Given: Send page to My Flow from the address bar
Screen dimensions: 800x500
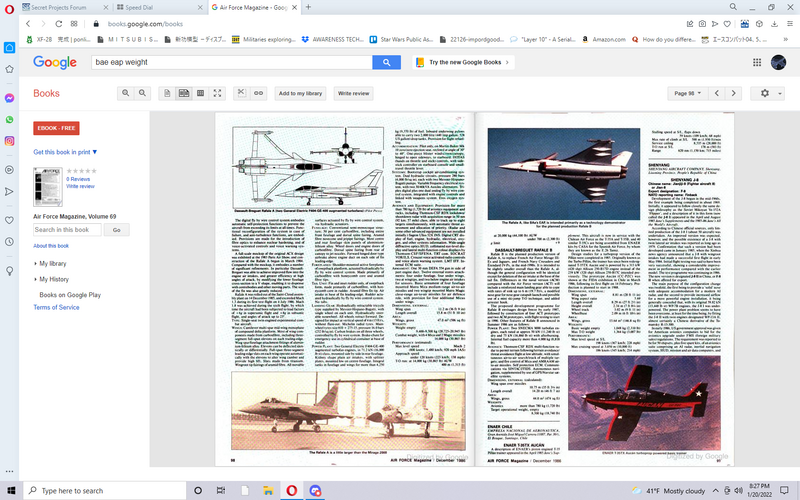Looking at the screenshot, I should tap(715, 23).
